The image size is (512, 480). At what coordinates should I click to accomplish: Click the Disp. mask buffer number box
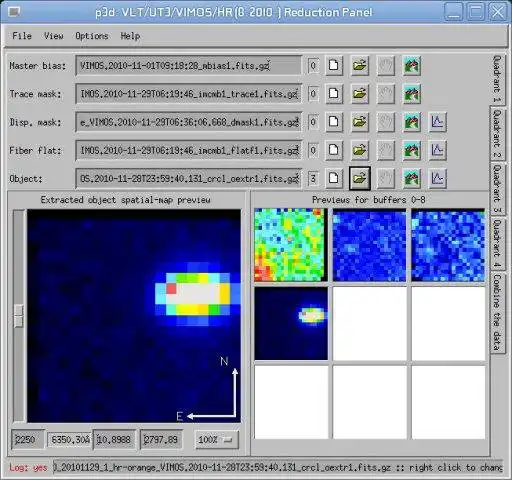(x=313, y=122)
